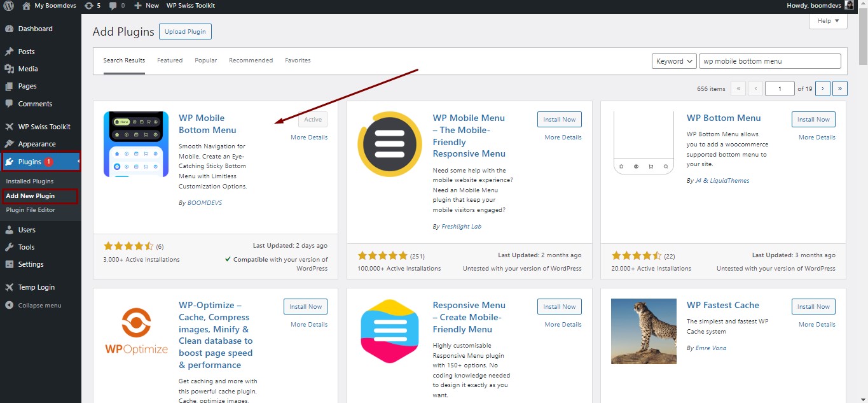Click the Tools wrench icon
Screen dimensions: 868x403
pyautogui.click(x=9, y=247)
